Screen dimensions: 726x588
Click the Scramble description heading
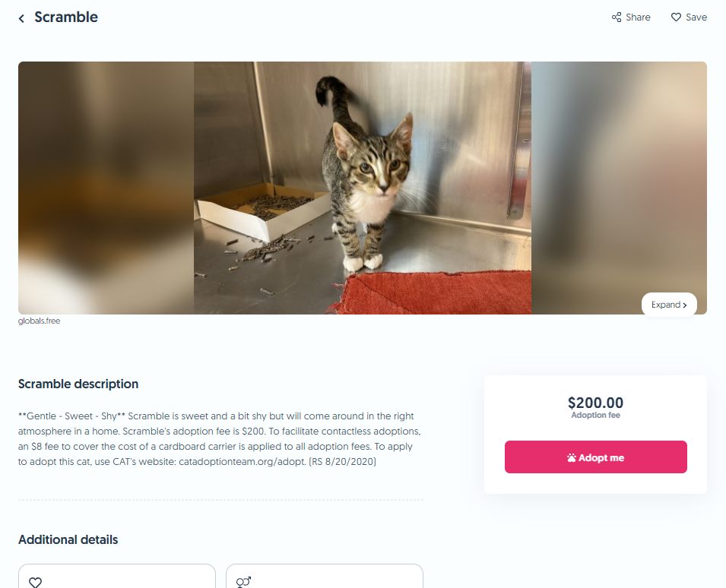(78, 384)
